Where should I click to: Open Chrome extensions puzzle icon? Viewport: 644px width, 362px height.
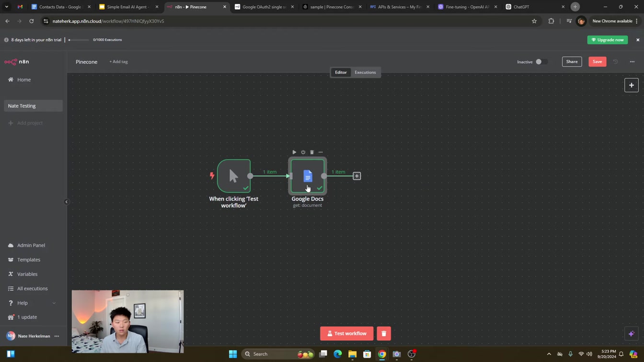point(551,21)
